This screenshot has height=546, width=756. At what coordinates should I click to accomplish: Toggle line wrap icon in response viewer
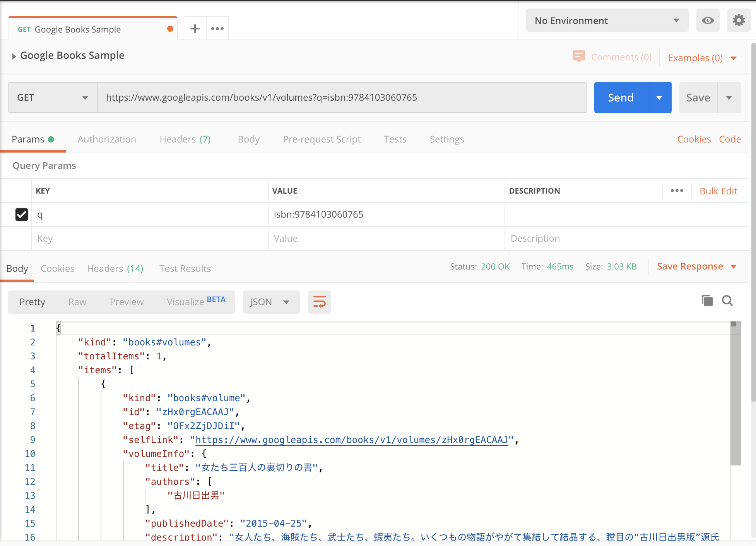(320, 302)
